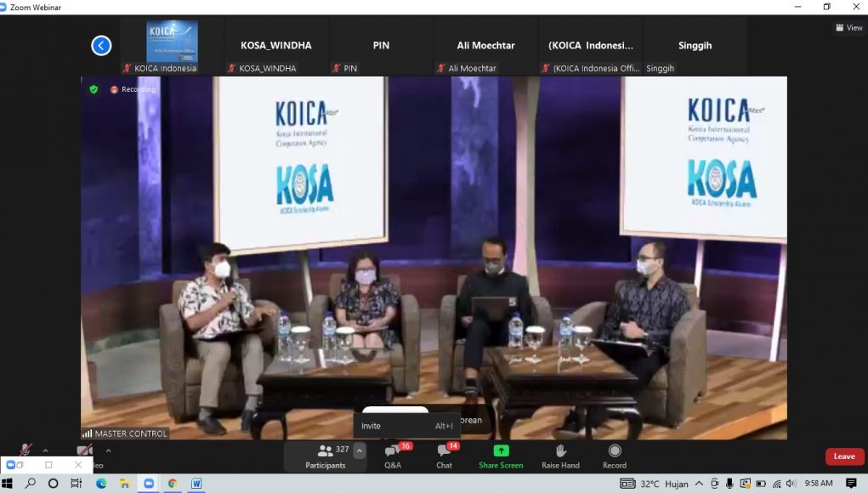The width and height of the screenshot is (868, 493).
Task: Raise your hand in the webinar
Action: point(560,456)
